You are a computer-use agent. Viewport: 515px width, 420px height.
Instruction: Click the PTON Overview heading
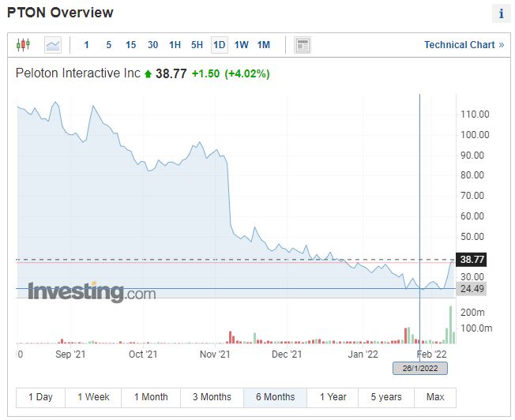(60, 13)
